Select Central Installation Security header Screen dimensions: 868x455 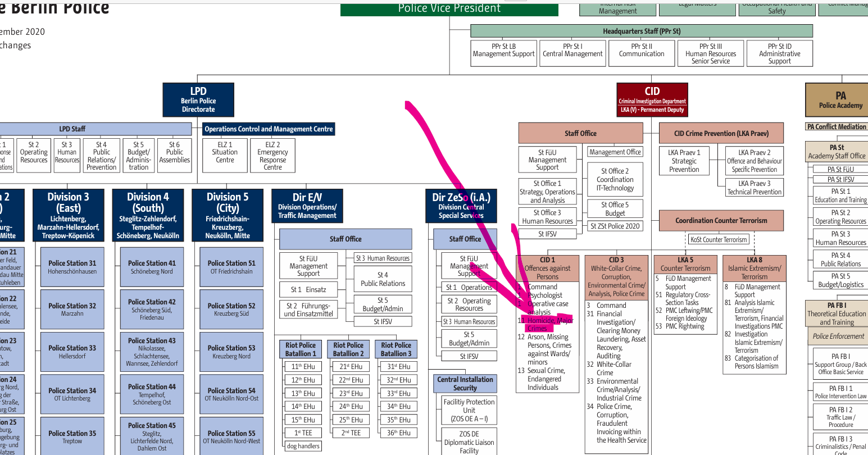pos(465,384)
